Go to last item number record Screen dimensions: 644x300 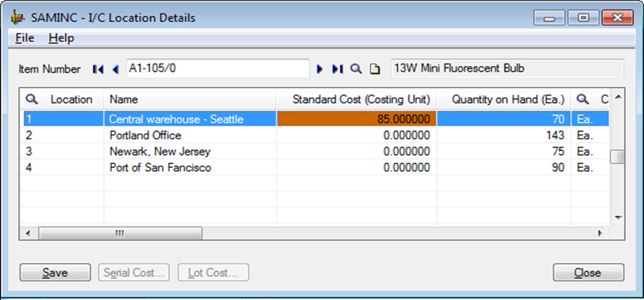[337, 69]
